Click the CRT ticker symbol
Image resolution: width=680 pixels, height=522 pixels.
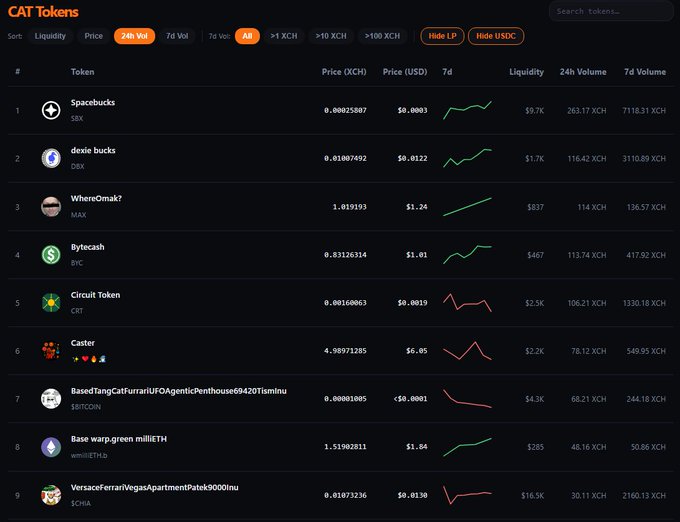tap(77, 311)
